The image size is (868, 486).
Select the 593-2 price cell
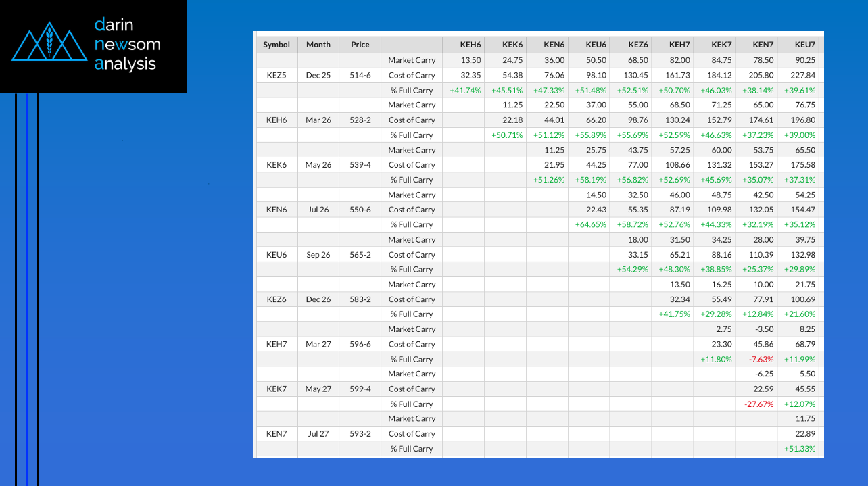[360, 434]
